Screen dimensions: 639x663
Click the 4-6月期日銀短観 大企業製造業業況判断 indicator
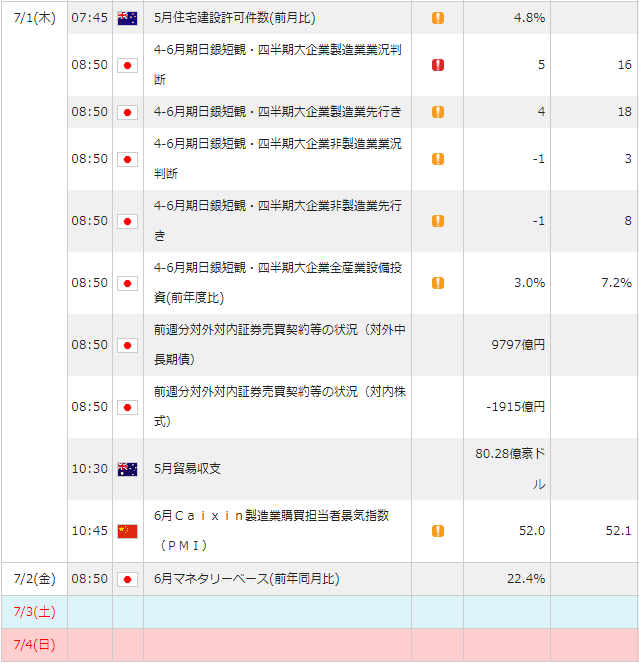(x=277, y=65)
